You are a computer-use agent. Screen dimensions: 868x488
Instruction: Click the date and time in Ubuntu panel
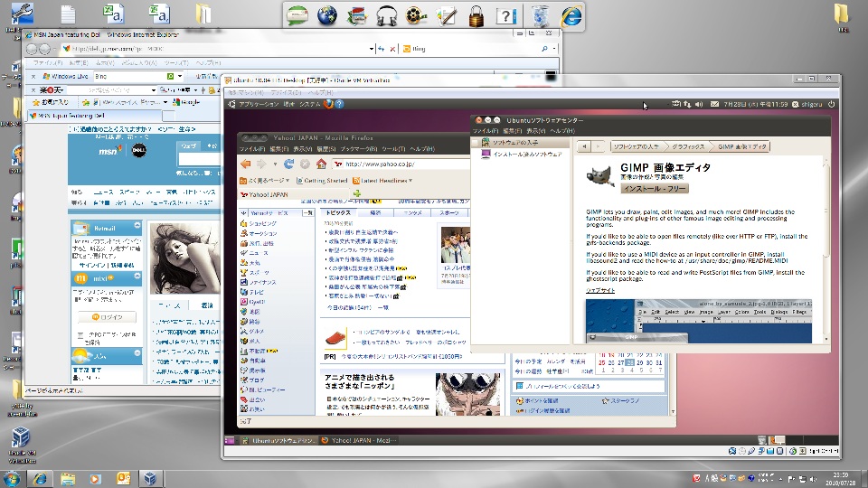pos(755,104)
